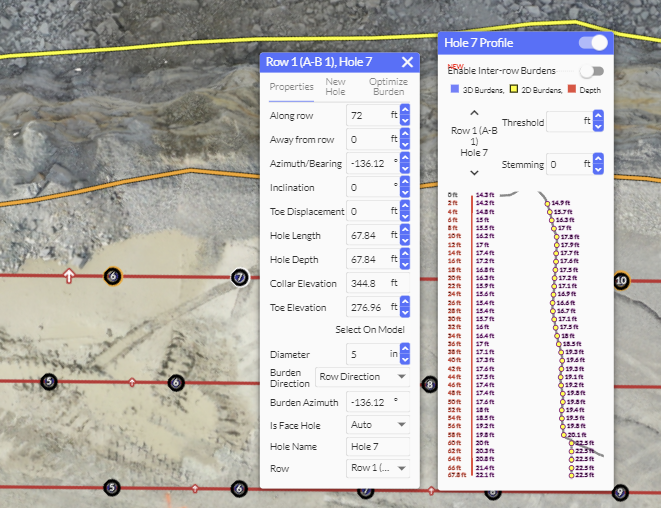Go to previous hole with up chevron
This screenshot has width=661, height=508.
(474, 113)
